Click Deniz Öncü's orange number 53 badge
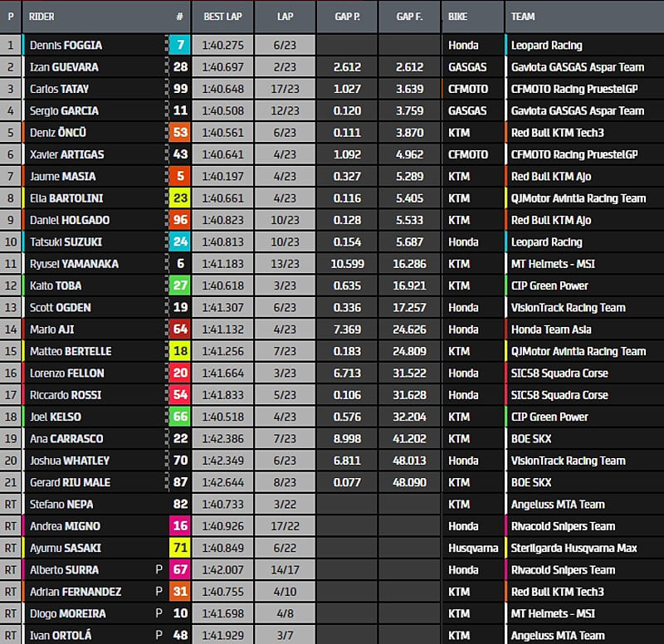This screenshot has width=664, height=644. [x=179, y=133]
